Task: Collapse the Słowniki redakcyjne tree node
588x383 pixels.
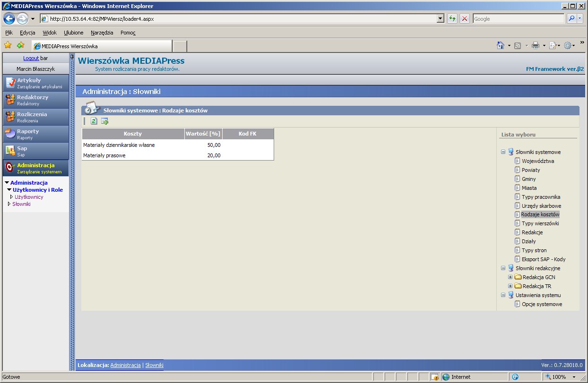Action: coord(503,268)
